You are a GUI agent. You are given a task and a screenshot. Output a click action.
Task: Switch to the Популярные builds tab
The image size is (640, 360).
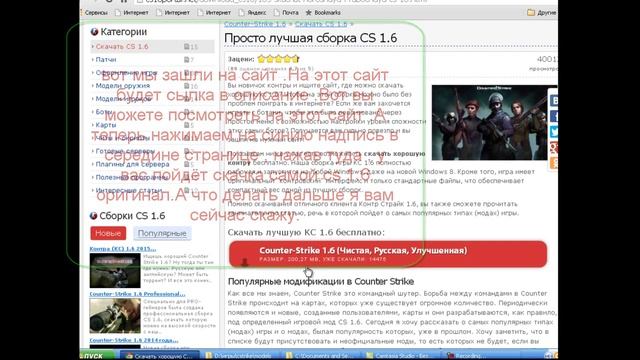click(162, 233)
